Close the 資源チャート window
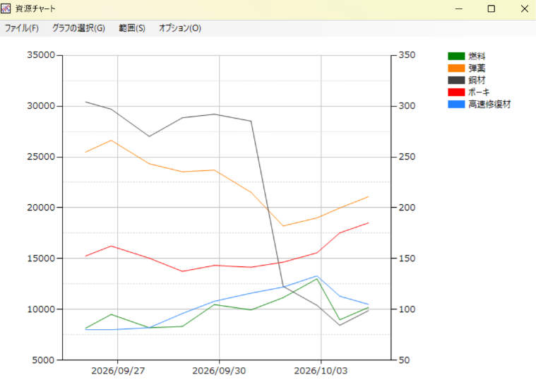Viewport: 536px width, 392px height. coord(525,9)
